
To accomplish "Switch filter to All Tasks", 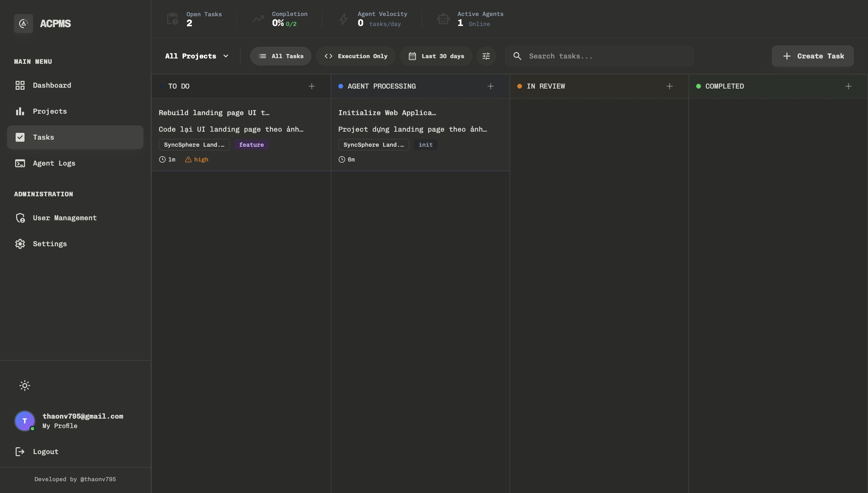I will coord(280,56).
